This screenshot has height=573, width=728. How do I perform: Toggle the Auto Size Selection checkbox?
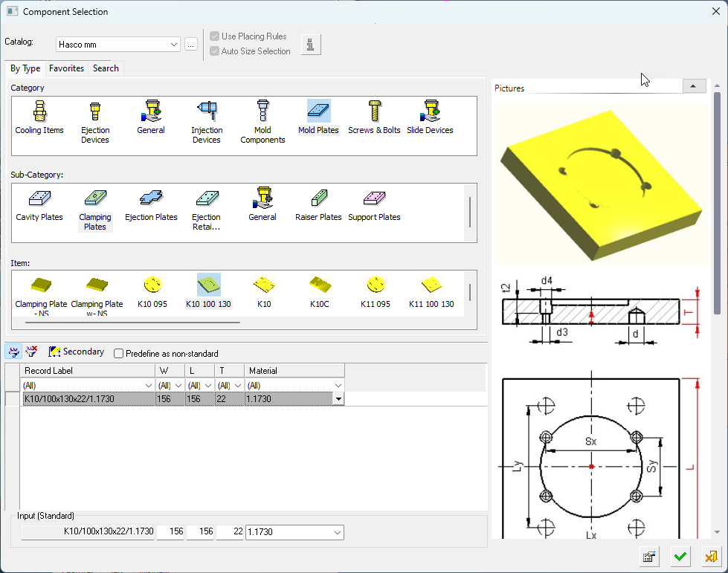pyautogui.click(x=215, y=51)
